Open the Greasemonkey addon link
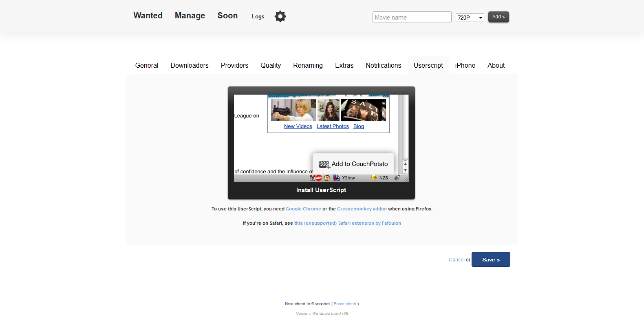This screenshot has width=644, height=323. click(362, 209)
